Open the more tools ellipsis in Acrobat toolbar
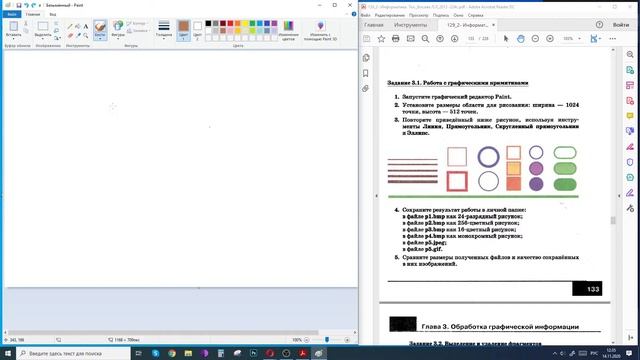 point(613,39)
